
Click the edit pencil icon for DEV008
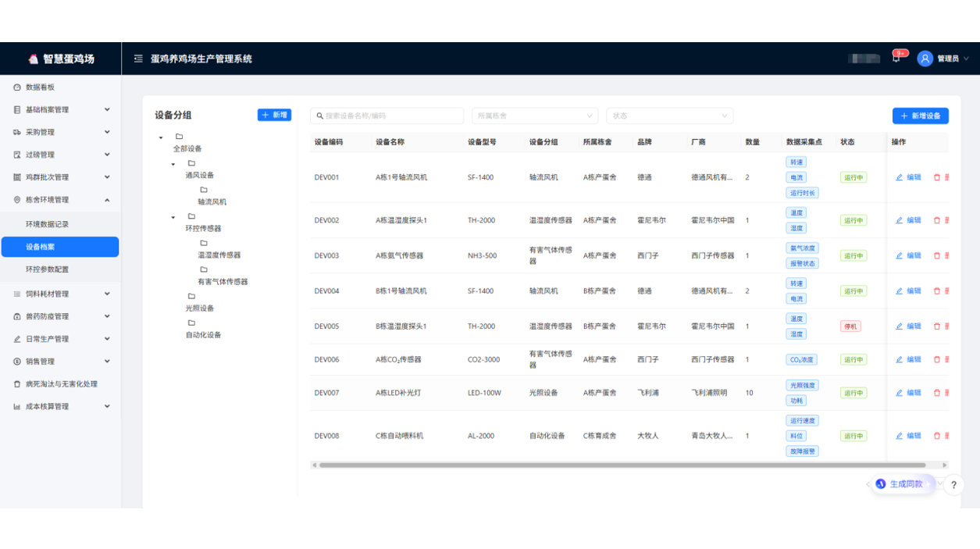coord(899,436)
